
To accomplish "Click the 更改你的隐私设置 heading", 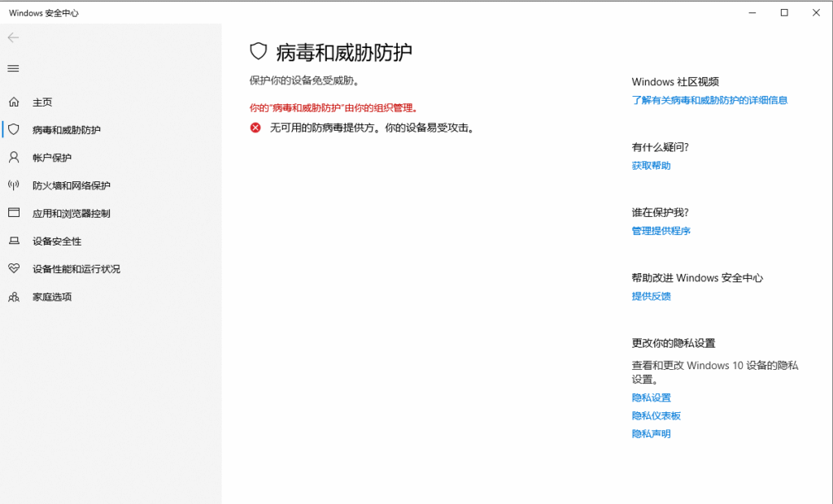I will coord(674,343).
